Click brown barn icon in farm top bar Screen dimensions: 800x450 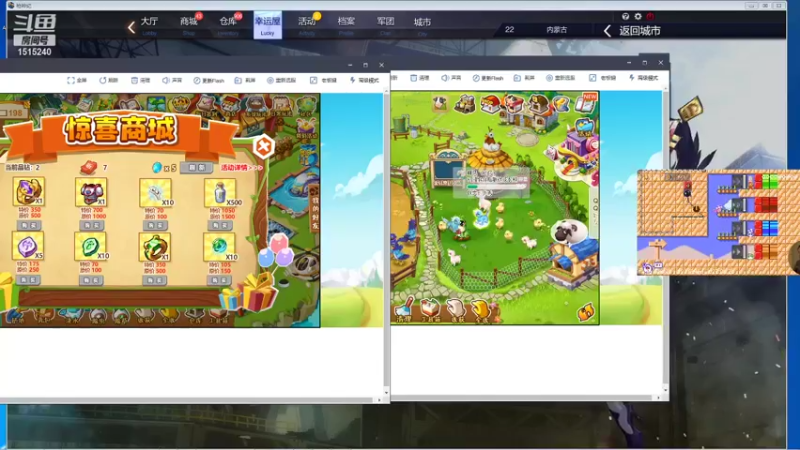point(537,104)
